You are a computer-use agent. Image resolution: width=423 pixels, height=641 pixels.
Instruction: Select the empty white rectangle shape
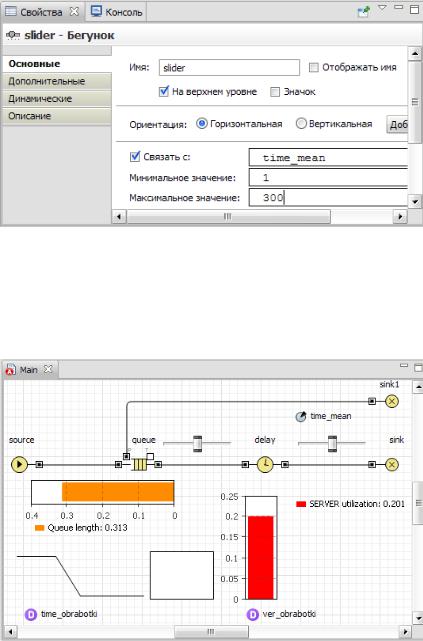click(x=182, y=575)
